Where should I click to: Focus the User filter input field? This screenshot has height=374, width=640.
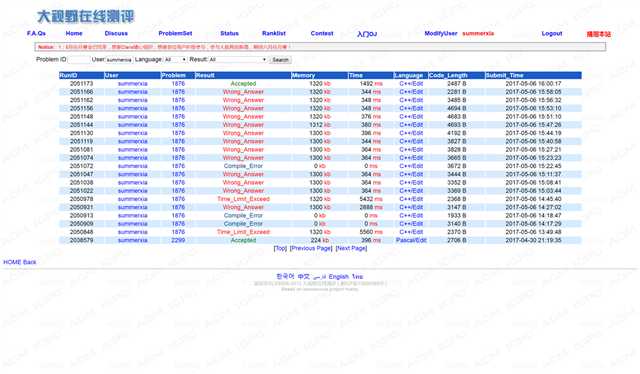pos(119,60)
